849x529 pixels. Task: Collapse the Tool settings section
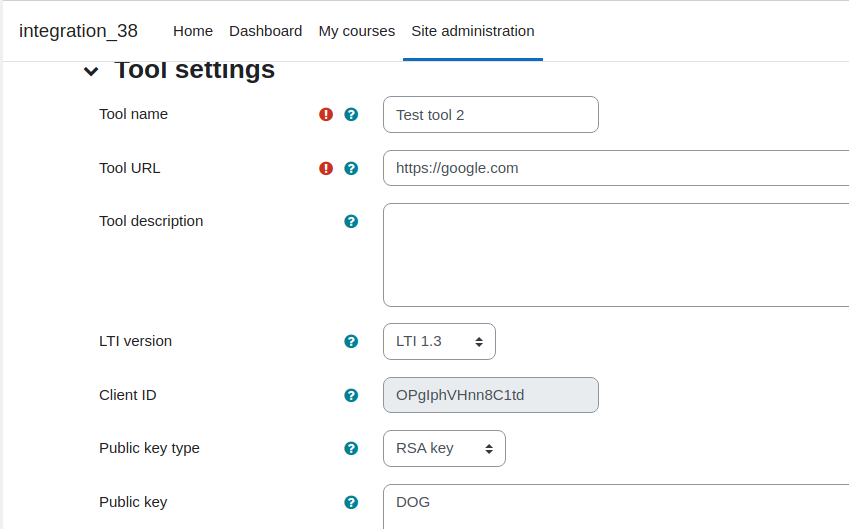tap(91, 71)
